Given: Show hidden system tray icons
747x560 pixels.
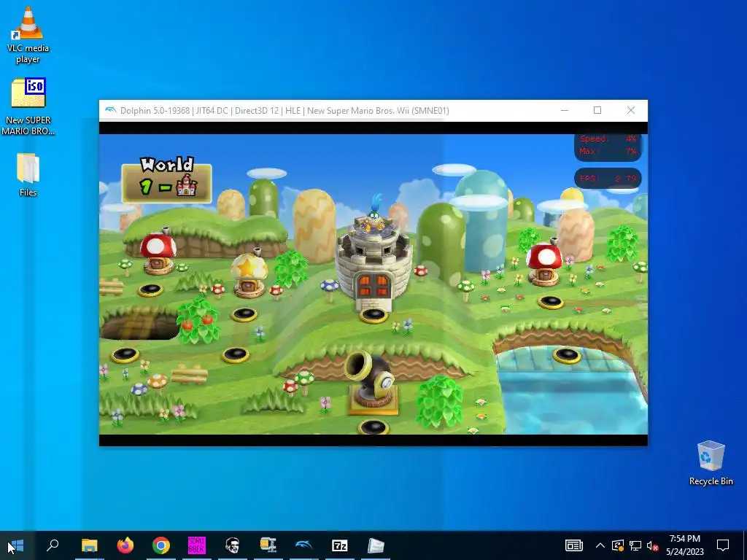Looking at the screenshot, I should point(600,545).
